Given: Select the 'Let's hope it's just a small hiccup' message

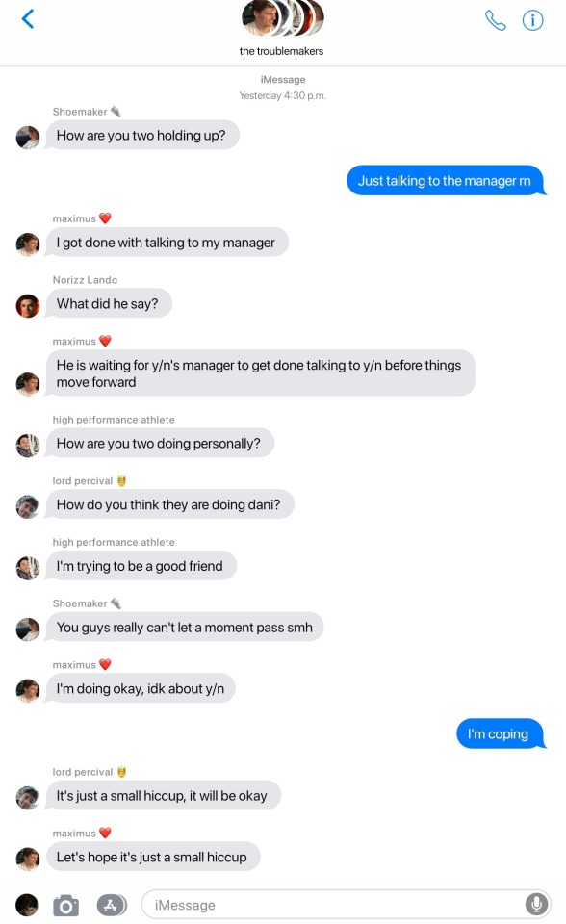Looking at the screenshot, I should click(x=153, y=857).
